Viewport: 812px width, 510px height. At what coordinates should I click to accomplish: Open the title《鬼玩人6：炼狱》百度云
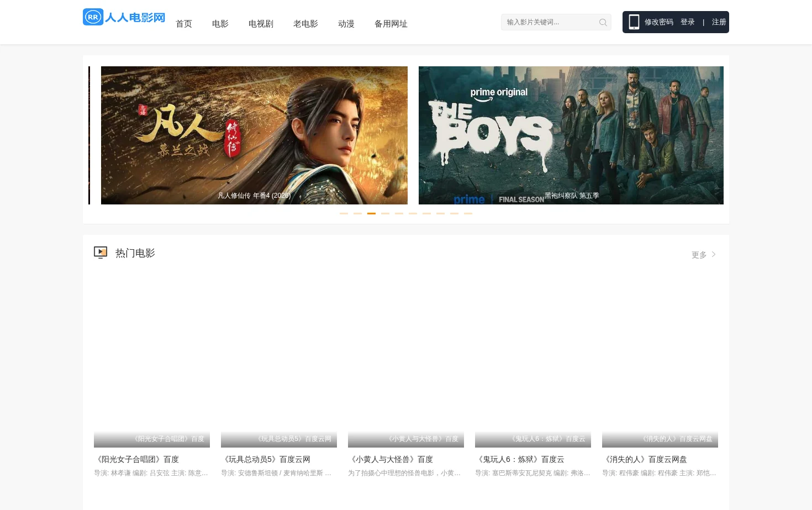pos(520,459)
